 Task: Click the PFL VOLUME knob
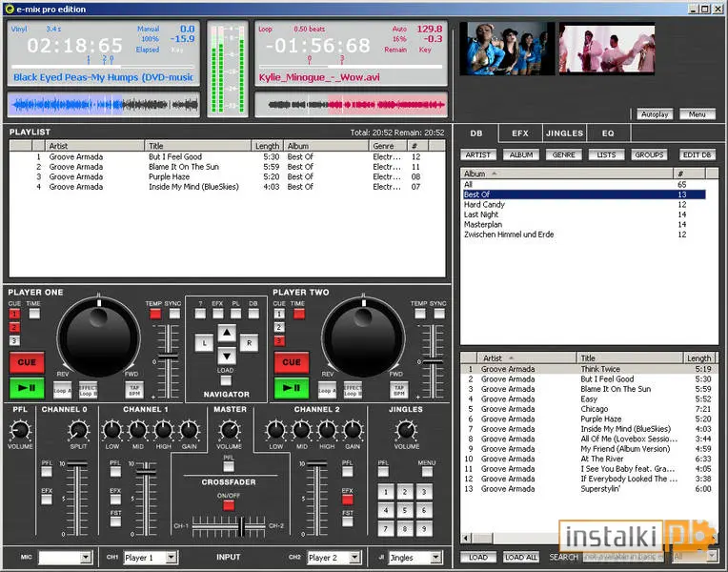pos(20,430)
